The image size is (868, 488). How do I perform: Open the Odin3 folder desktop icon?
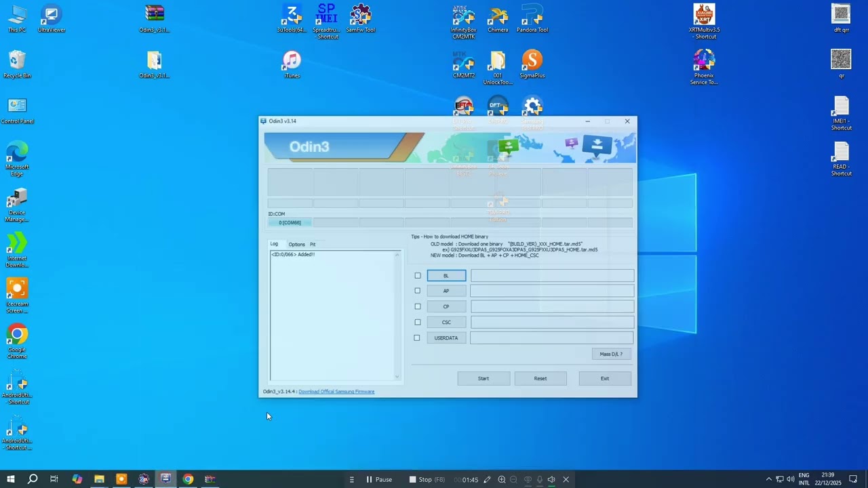(x=155, y=64)
